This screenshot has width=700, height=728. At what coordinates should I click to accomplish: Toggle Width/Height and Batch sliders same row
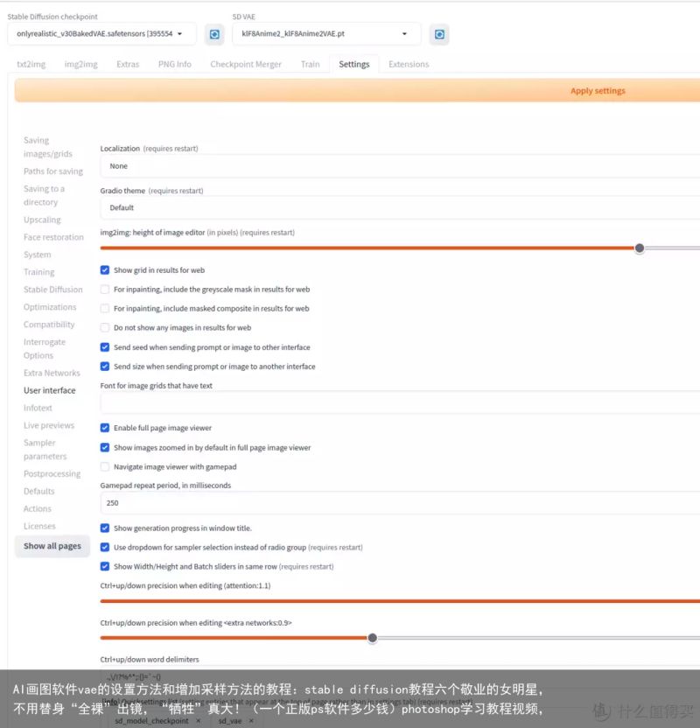pyautogui.click(x=105, y=566)
